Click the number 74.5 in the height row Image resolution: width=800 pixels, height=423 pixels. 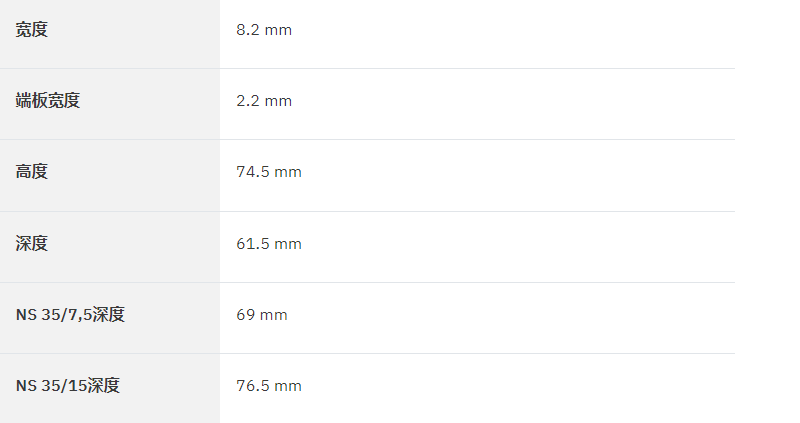click(253, 171)
